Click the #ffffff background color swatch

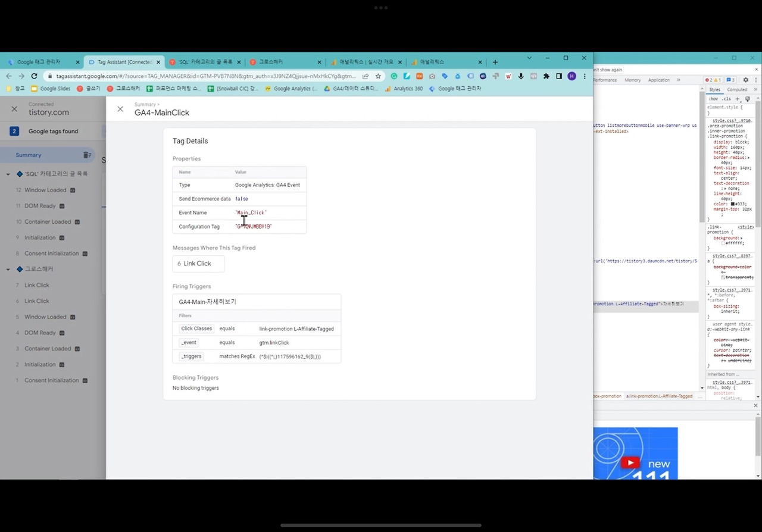coord(723,243)
